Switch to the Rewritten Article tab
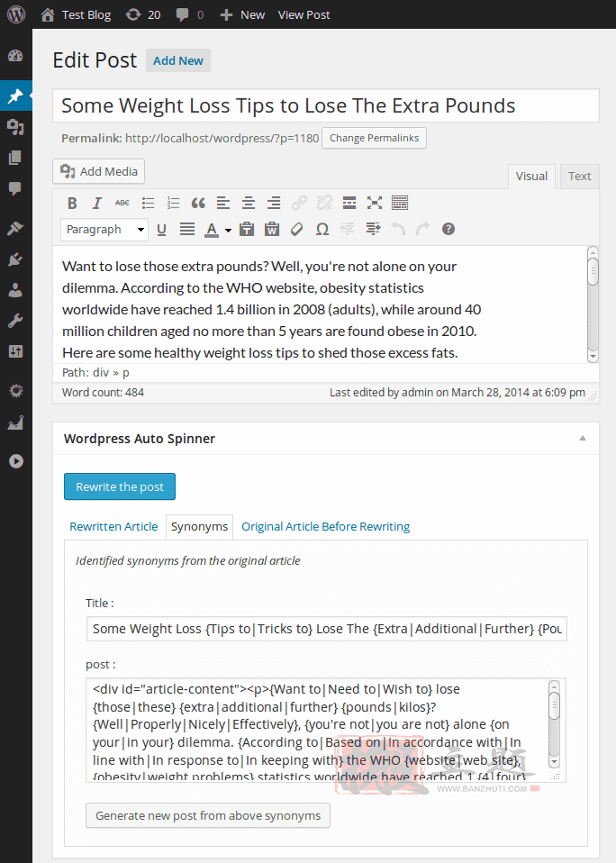 (x=113, y=527)
